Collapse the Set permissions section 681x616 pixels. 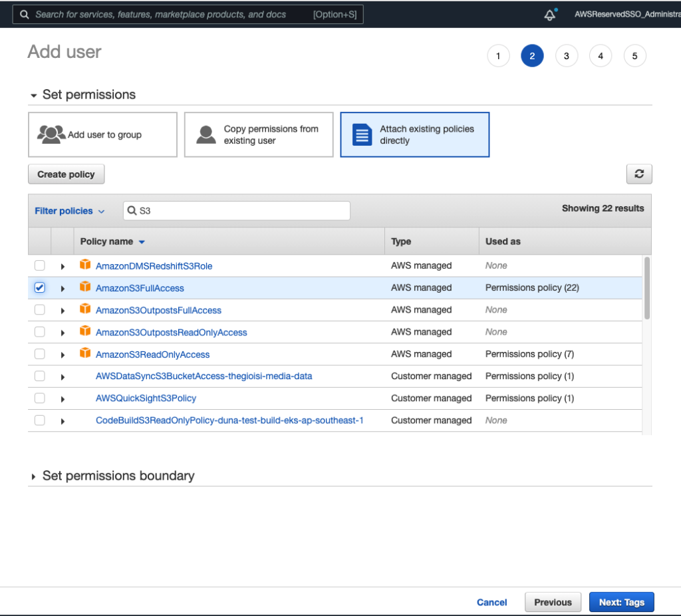33,95
